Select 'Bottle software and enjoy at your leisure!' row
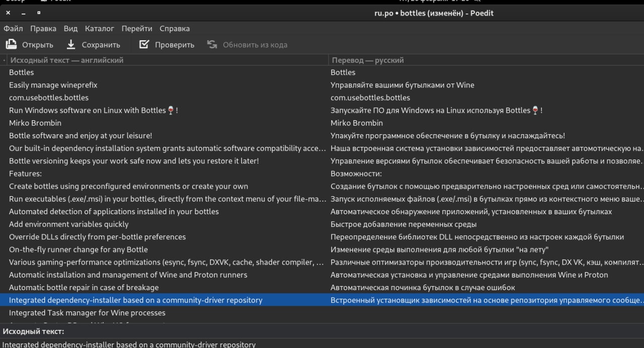The height and width of the screenshot is (348, 644). 322,135
